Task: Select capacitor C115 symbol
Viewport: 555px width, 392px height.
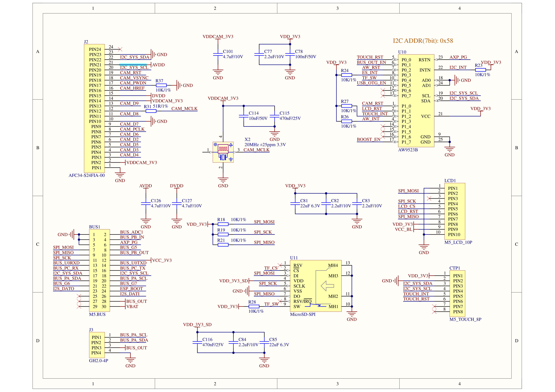Action: [x=275, y=116]
